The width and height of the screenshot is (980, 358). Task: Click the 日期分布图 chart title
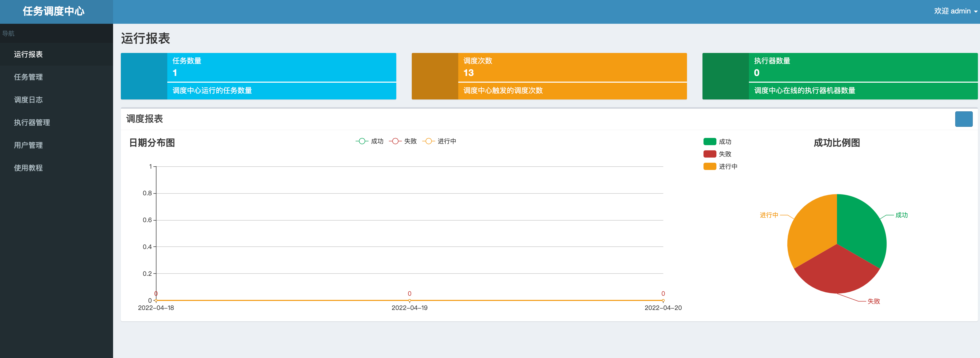[x=152, y=143]
